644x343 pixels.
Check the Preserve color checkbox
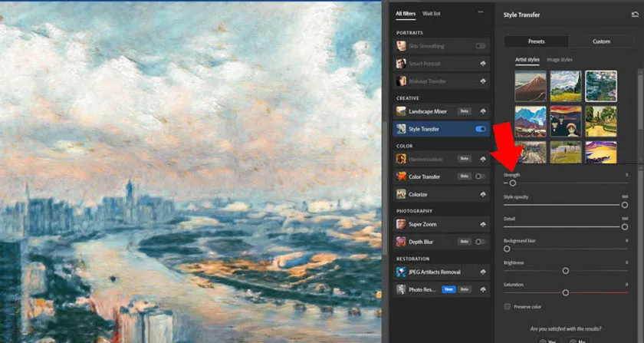click(x=507, y=307)
